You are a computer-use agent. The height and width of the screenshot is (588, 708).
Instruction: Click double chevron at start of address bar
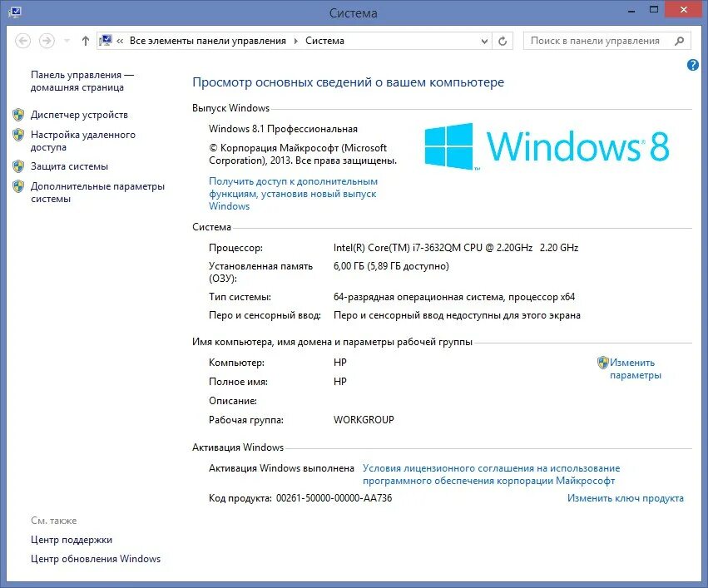120,41
